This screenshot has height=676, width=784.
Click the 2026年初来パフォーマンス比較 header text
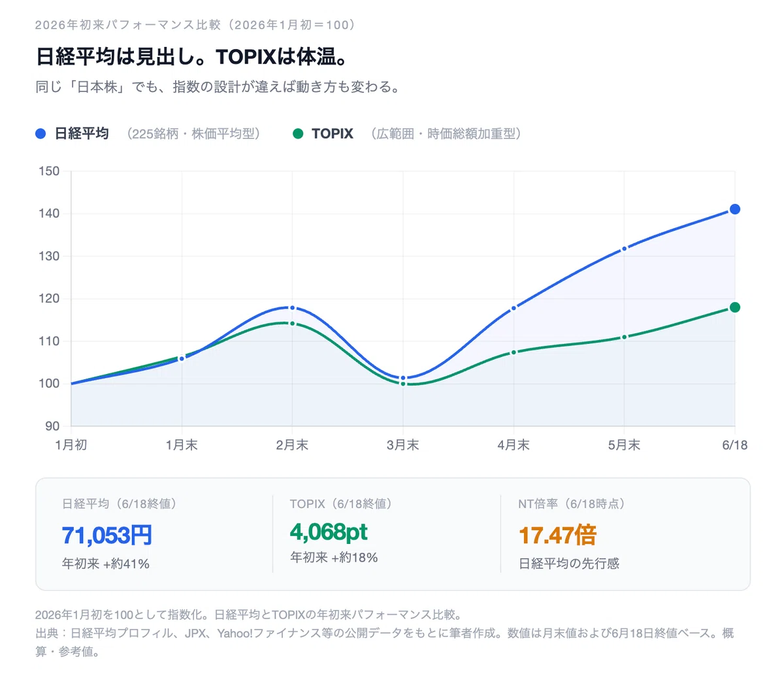coord(197,25)
